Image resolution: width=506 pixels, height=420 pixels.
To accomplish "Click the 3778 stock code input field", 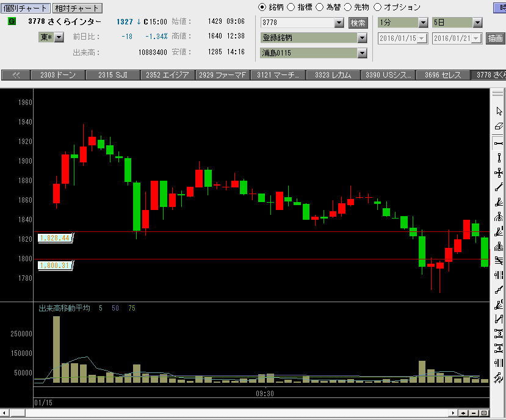I will pos(298,23).
